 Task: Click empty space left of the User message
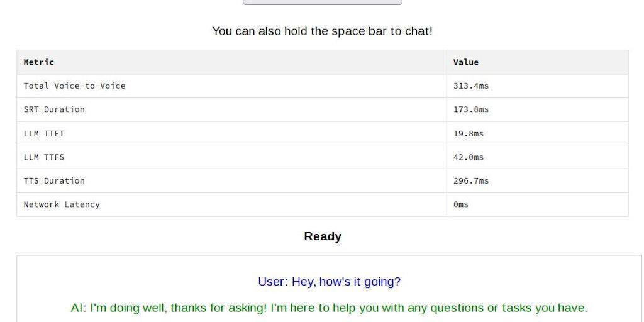point(126,282)
